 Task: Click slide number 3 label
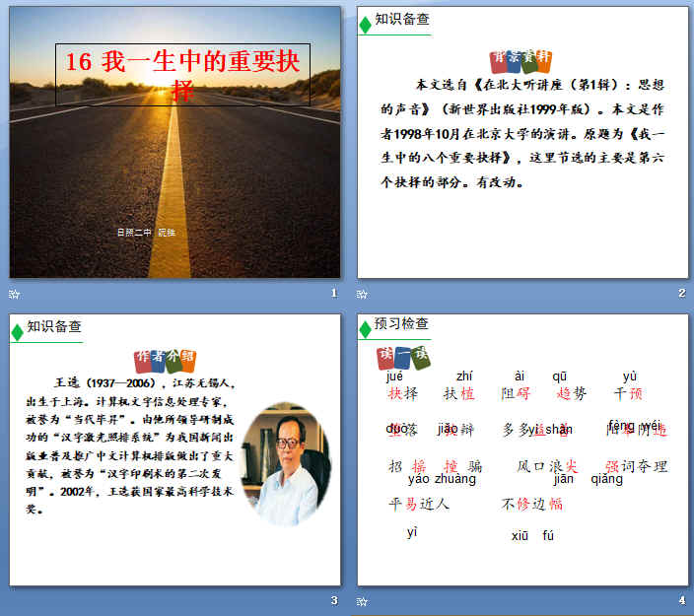pyautogui.click(x=334, y=600)
